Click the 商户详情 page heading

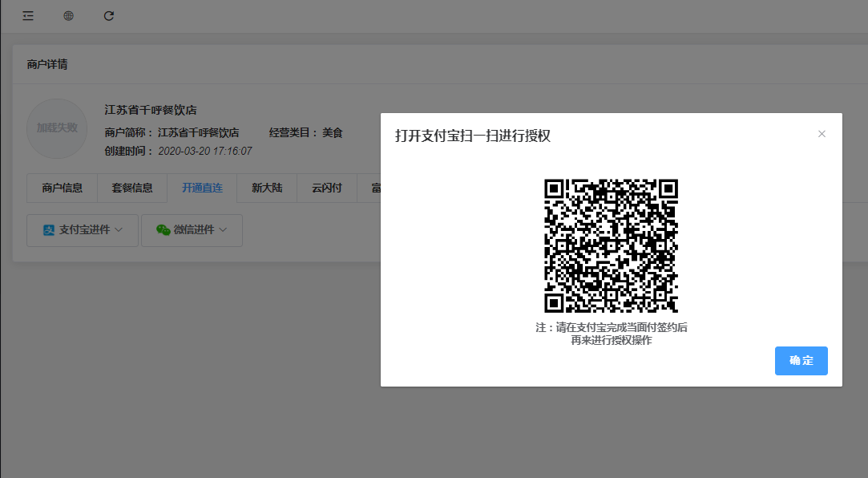tap(47, 65)
